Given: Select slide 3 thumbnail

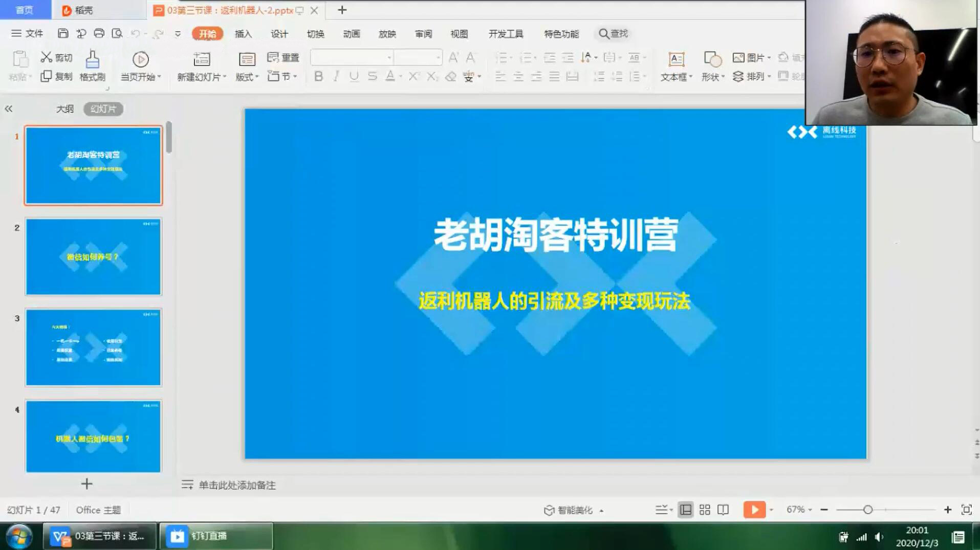Looking at the screenshot, I should tap(94, 347).
